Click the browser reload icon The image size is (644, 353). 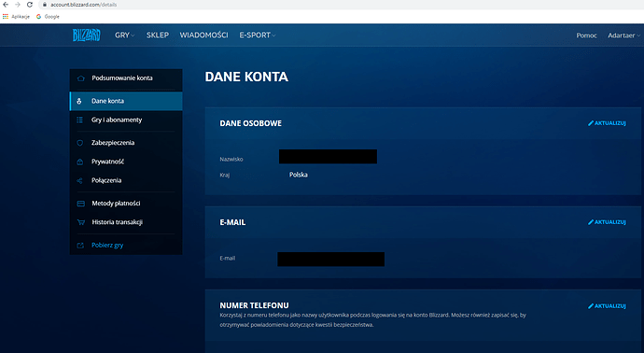[30, 5]
